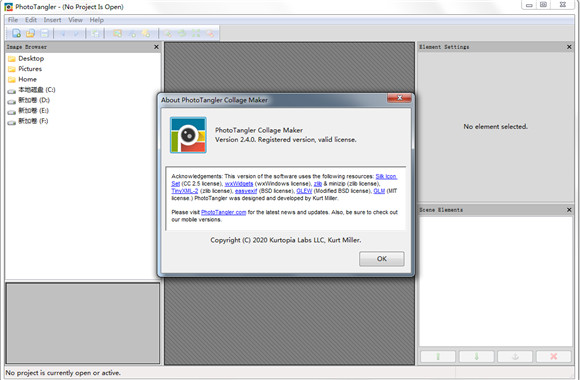Close the Image Browser panel
The width and height of the screenshot is (580, 380).
pyautogui.click(x=156, y=47)
